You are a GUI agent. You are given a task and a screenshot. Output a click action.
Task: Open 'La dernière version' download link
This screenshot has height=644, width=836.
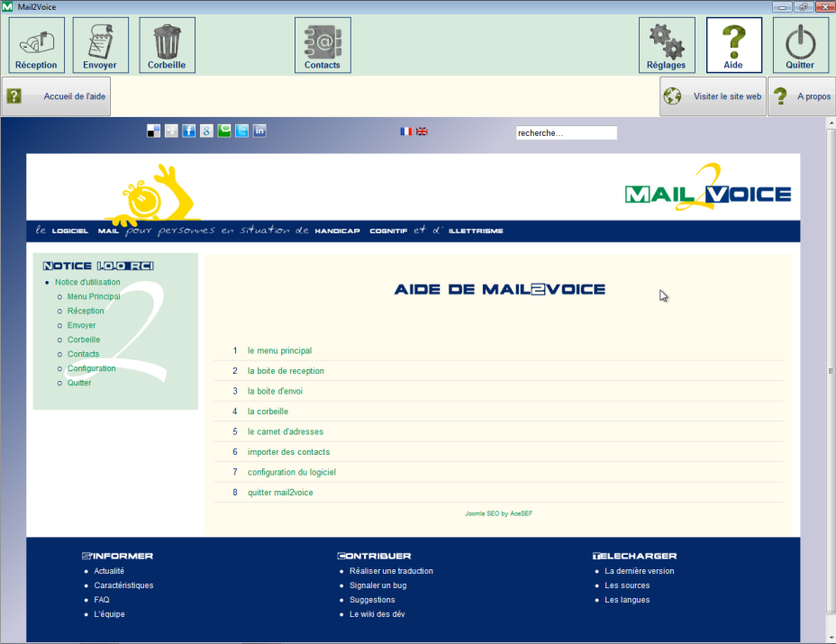coord(640,571)
